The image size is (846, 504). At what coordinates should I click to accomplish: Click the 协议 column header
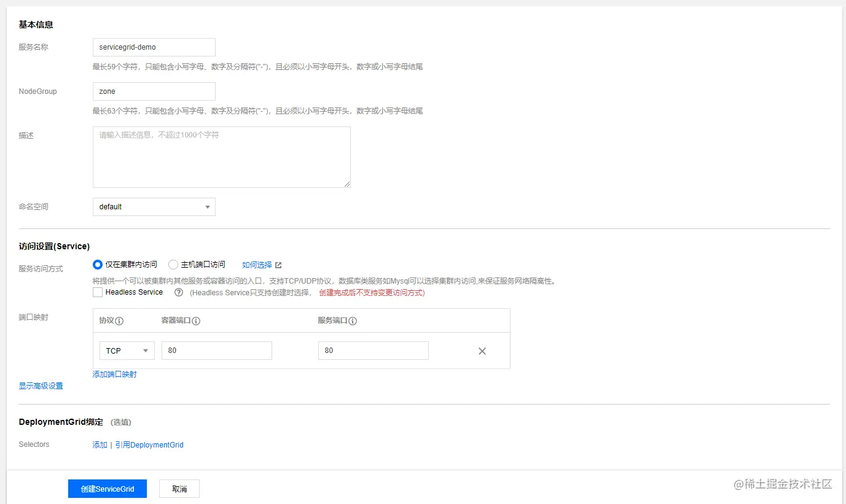click(x=107, y=321)
